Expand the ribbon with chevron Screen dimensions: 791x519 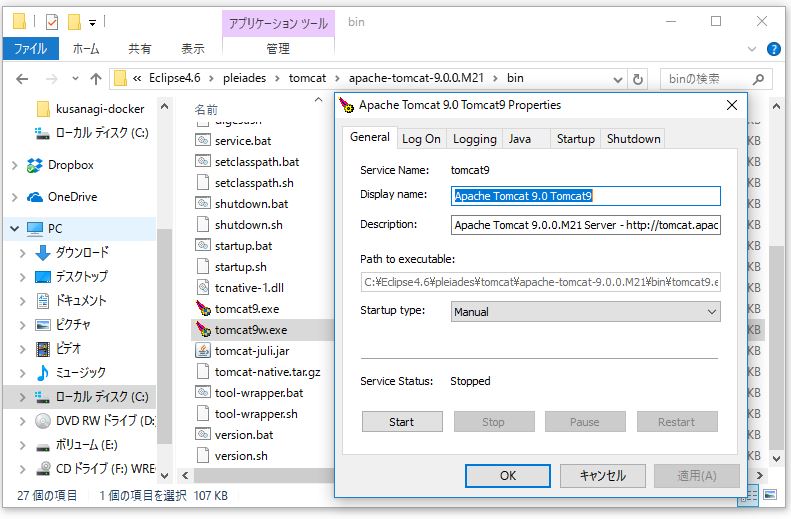coord(752,49)
